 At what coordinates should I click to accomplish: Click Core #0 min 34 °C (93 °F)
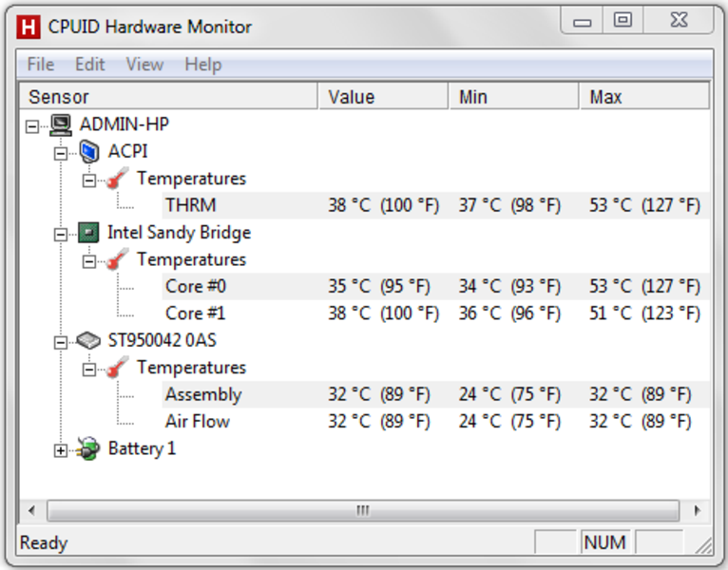[x=509, y=286]
